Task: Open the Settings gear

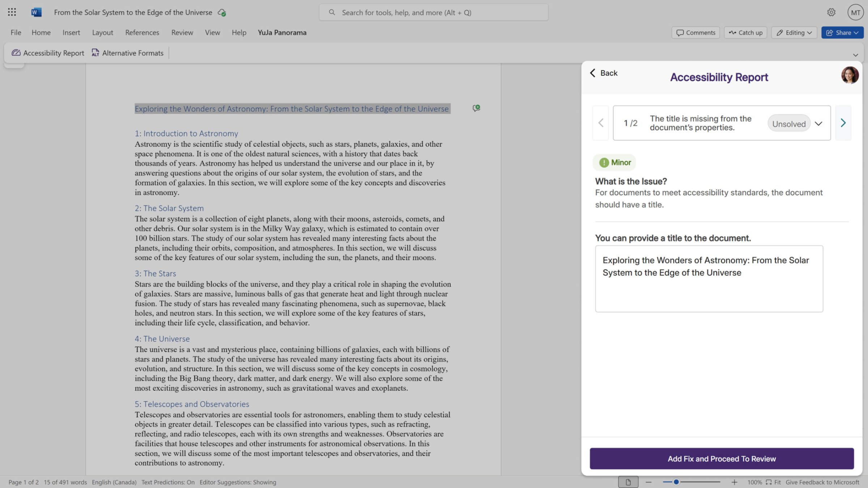Action: click(x=831, y=12)
